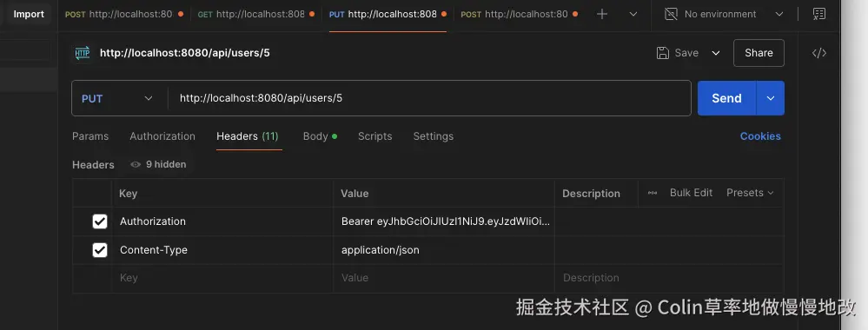This screenshot has height=330, width=868.
Task: Click Bulk Edit
Action: point(691,193)
